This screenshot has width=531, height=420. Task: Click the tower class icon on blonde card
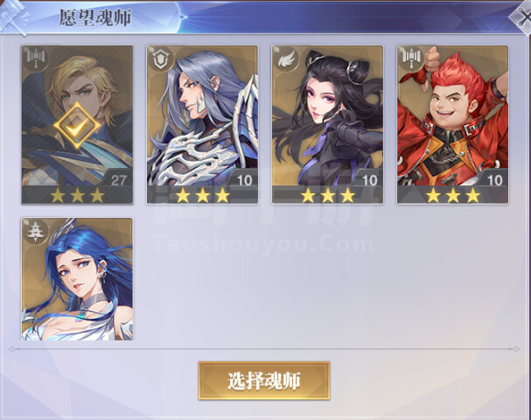35,59
